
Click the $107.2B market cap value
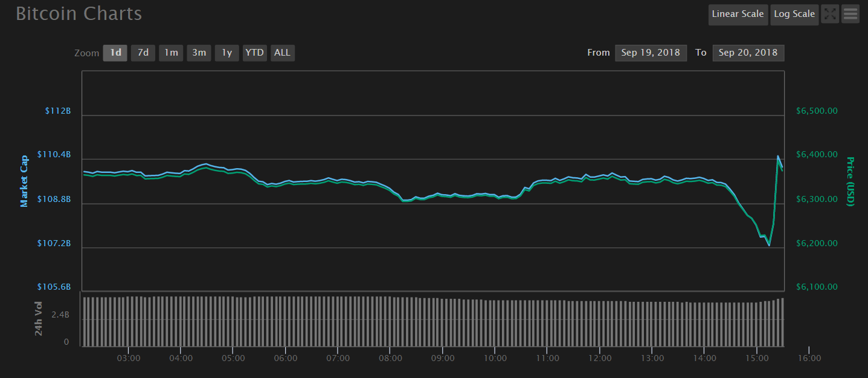point(54,243)
